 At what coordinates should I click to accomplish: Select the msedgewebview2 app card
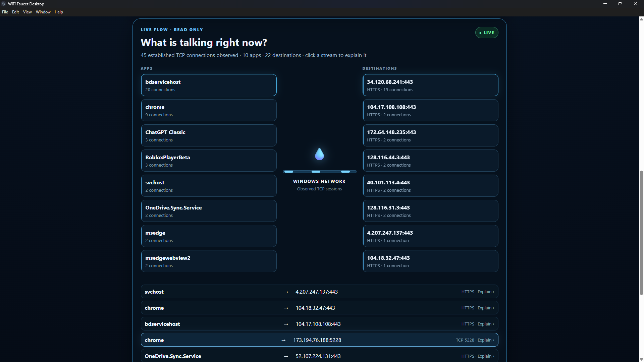pyautogui.click(x=209, y=261)
